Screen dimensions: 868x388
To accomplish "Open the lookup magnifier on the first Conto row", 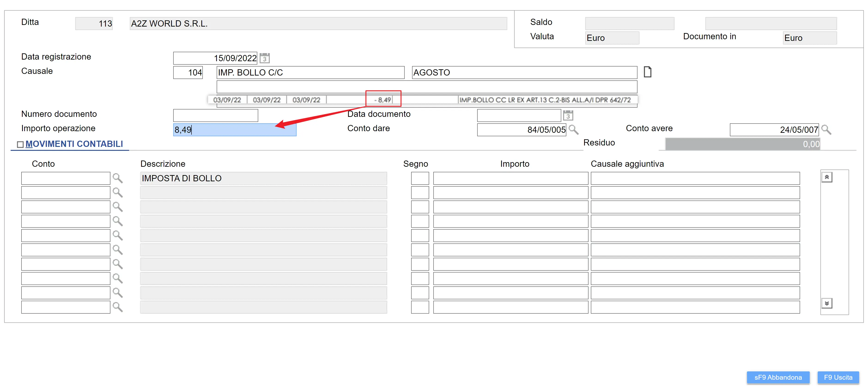I will coord(117,178).
